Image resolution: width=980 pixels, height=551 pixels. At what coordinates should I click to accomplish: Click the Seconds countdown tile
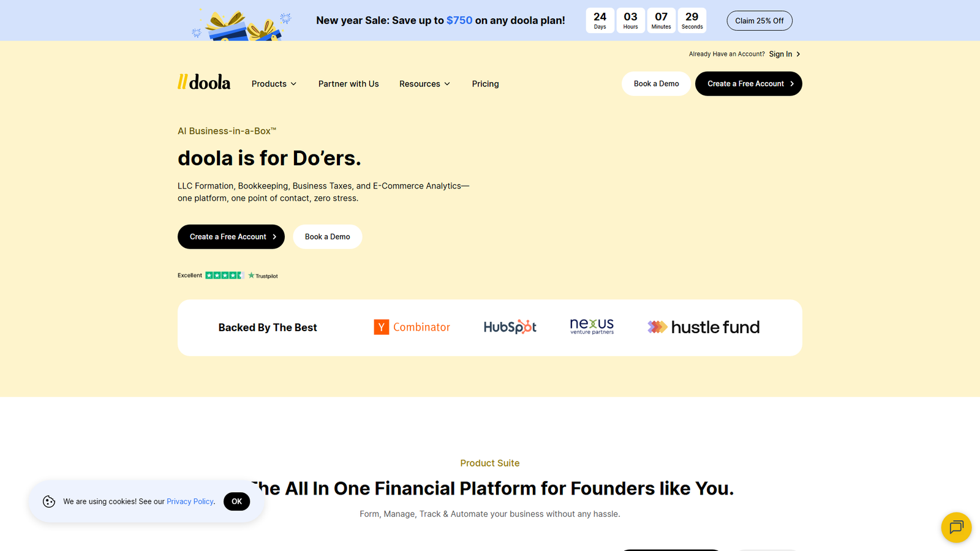coord(692,20)
